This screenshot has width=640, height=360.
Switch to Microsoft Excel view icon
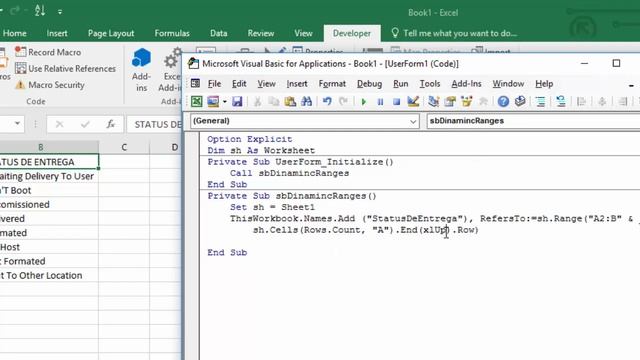196,101
